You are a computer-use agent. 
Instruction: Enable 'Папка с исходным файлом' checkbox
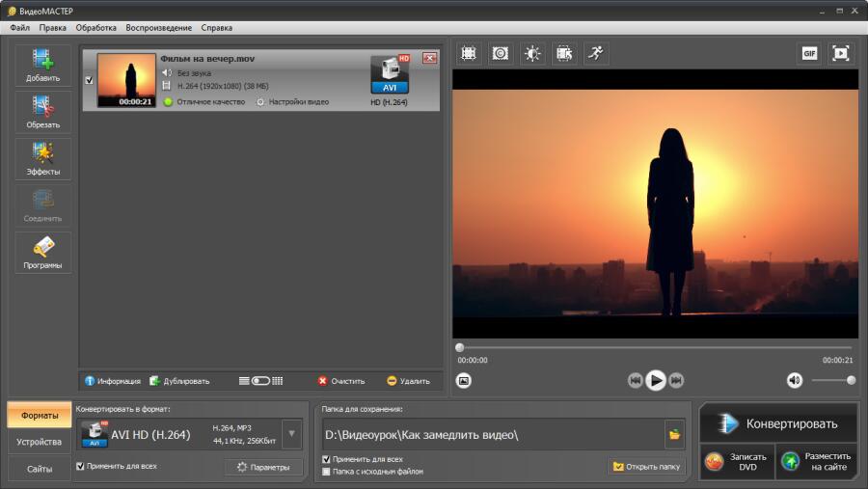click(x=326, y=472)
